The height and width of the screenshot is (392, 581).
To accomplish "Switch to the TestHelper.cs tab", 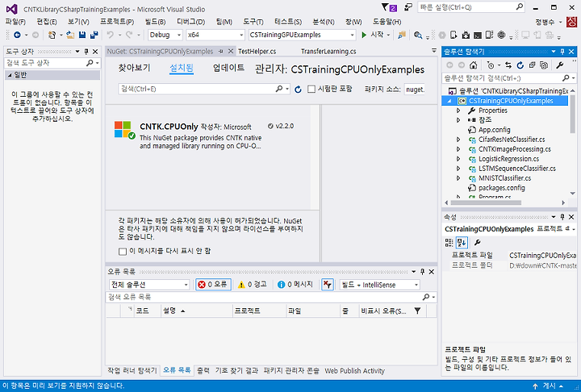I will (x=257, y=52).
